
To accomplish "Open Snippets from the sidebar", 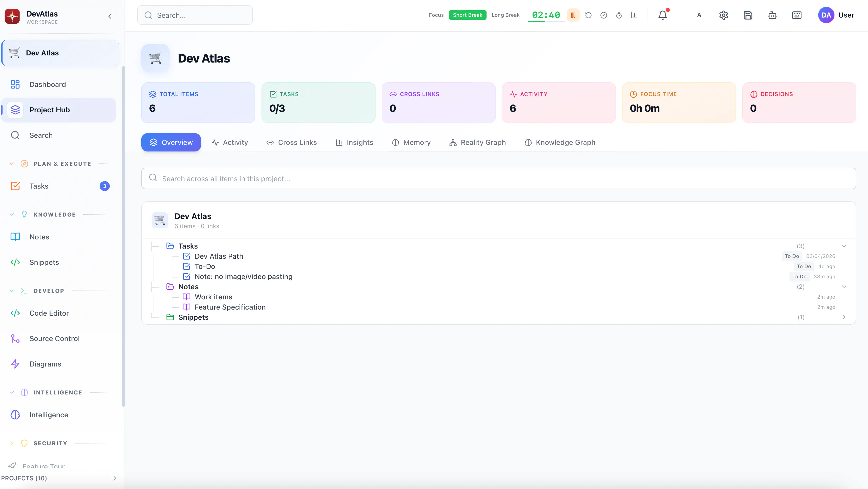I will click(59, 262).
